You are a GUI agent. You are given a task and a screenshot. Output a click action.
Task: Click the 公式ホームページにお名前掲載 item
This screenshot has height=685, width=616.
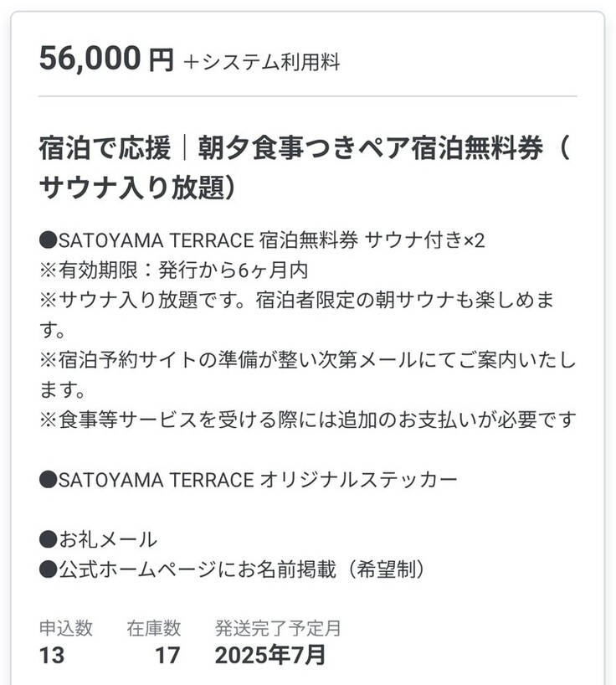pyautogui.click(x=233, y=569)
